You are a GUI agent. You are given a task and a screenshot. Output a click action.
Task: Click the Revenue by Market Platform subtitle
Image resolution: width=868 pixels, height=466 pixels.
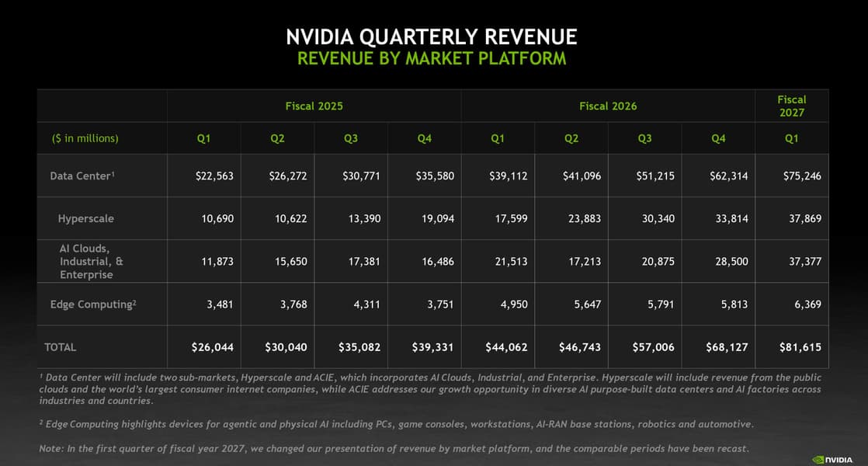tap(432, 58)
